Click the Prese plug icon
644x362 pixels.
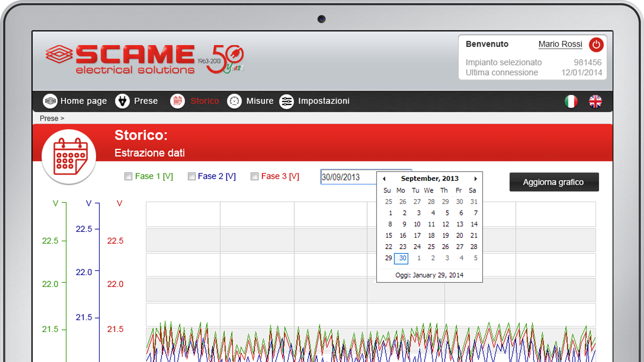coord(122,101)
